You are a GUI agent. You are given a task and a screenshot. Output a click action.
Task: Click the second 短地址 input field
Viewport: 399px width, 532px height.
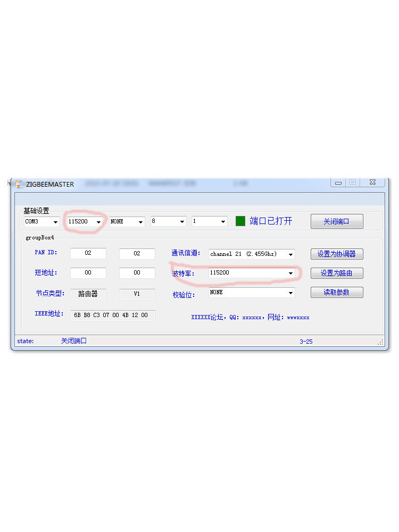pos(137,273)
